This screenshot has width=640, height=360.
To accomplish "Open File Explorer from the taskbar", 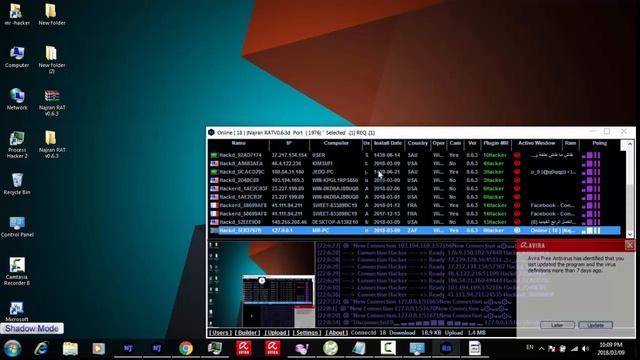I will point(70,349).
